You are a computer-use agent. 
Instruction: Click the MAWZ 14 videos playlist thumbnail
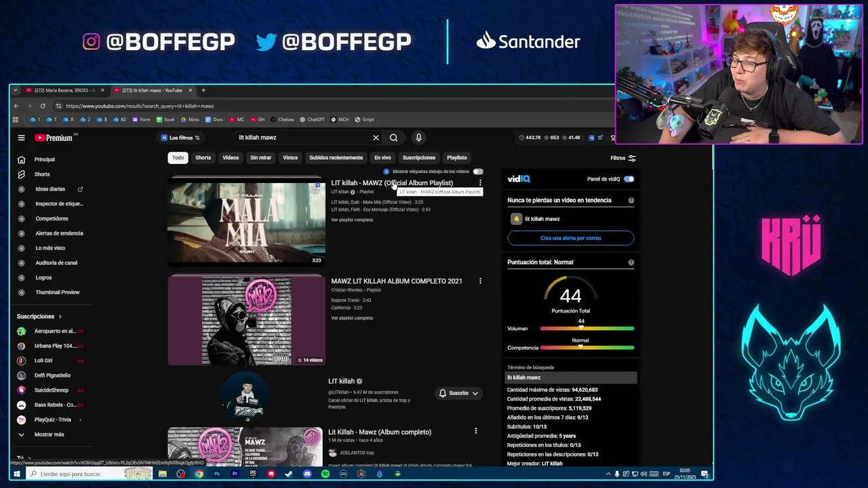point(246,320)
